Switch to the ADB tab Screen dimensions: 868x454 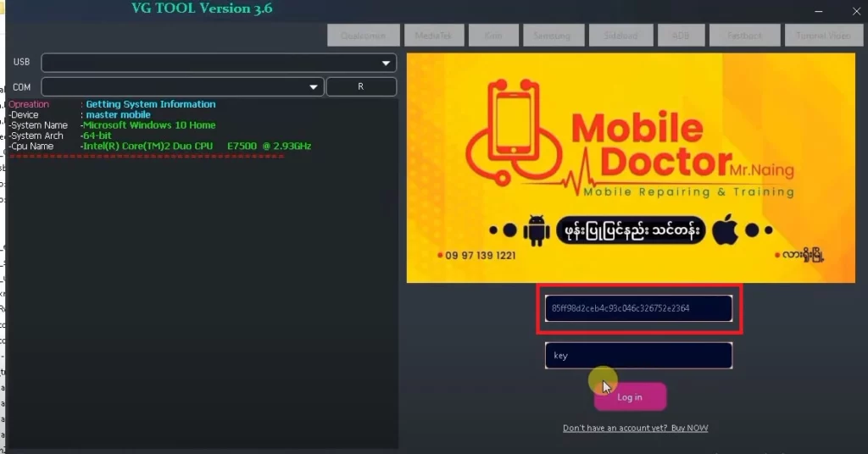pyautogui.click(x=681, y=36)
